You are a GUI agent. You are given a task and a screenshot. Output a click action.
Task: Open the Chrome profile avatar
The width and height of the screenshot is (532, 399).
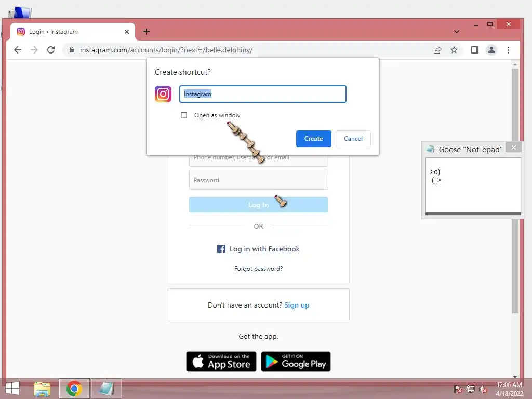[x=491, y=50]
